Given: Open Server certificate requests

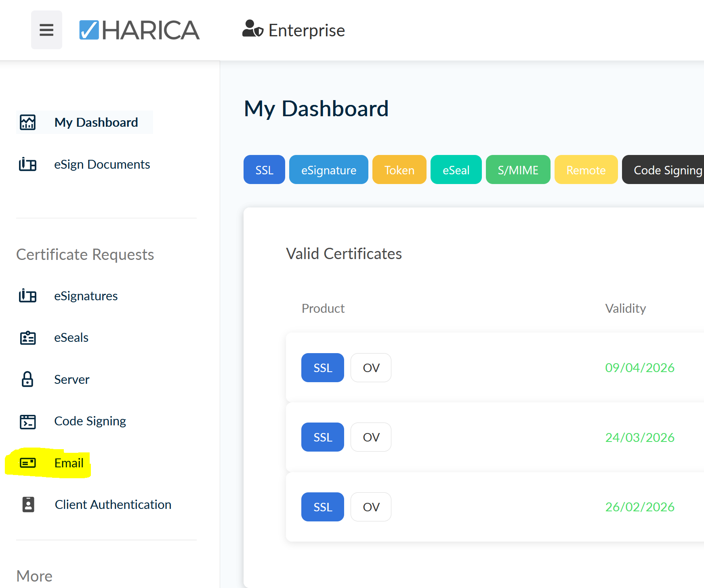Looking at the screenshot, I should click(x=72, y=379).
